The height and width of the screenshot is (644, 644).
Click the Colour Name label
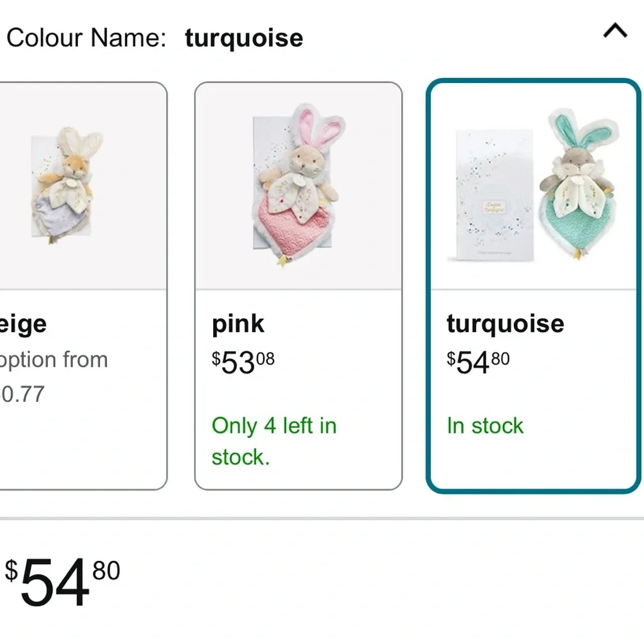point(86,38)
